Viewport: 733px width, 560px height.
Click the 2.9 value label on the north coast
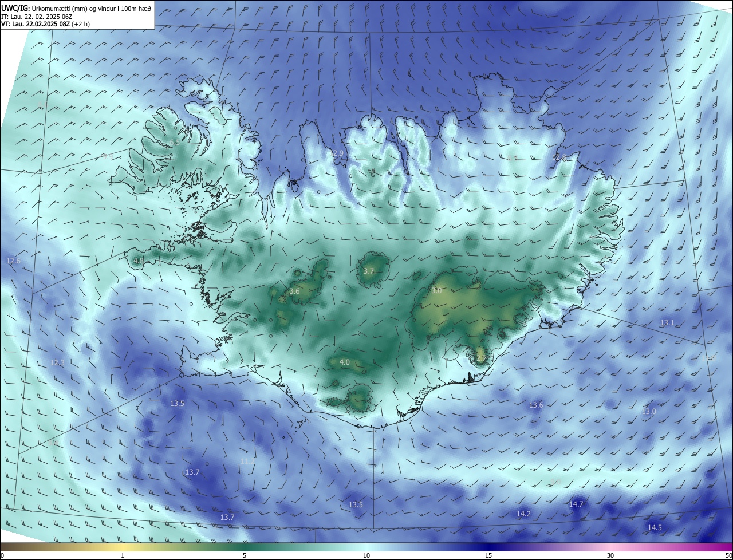click(x=338, y=153)
